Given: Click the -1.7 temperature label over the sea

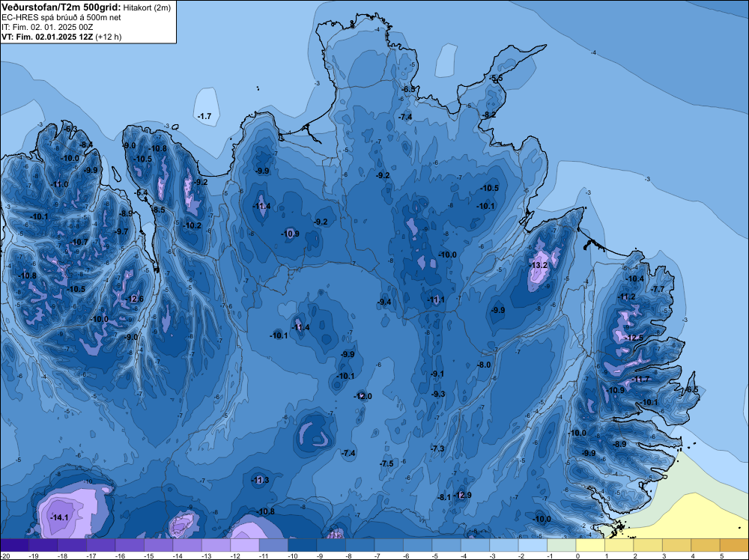Looking at the screenshot, I should coord(204,117).
